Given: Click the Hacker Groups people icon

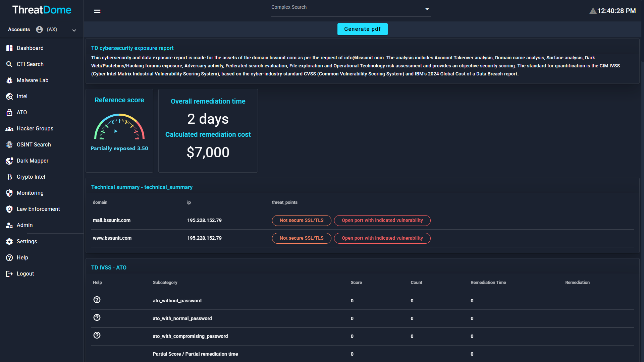Looking at the screenshot, I should click(9, 129).
